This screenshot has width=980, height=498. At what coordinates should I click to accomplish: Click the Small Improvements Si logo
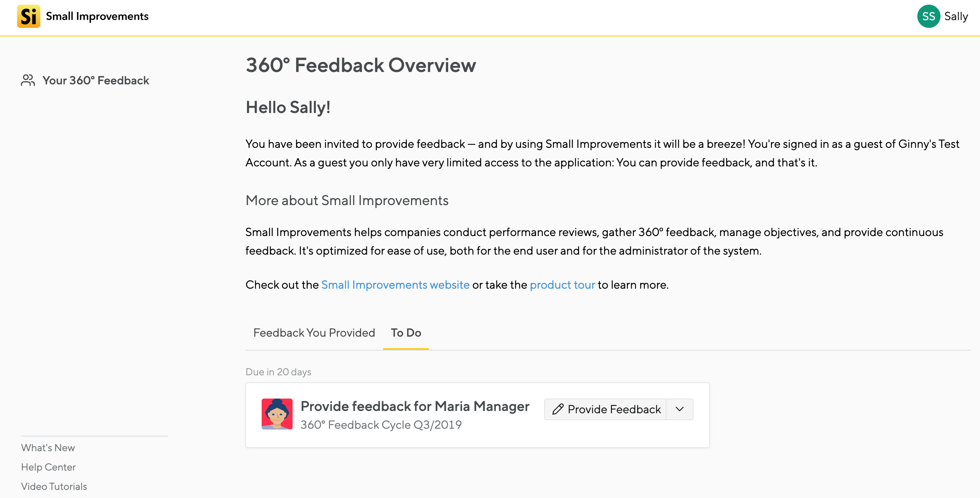click(x=29, y=16)
